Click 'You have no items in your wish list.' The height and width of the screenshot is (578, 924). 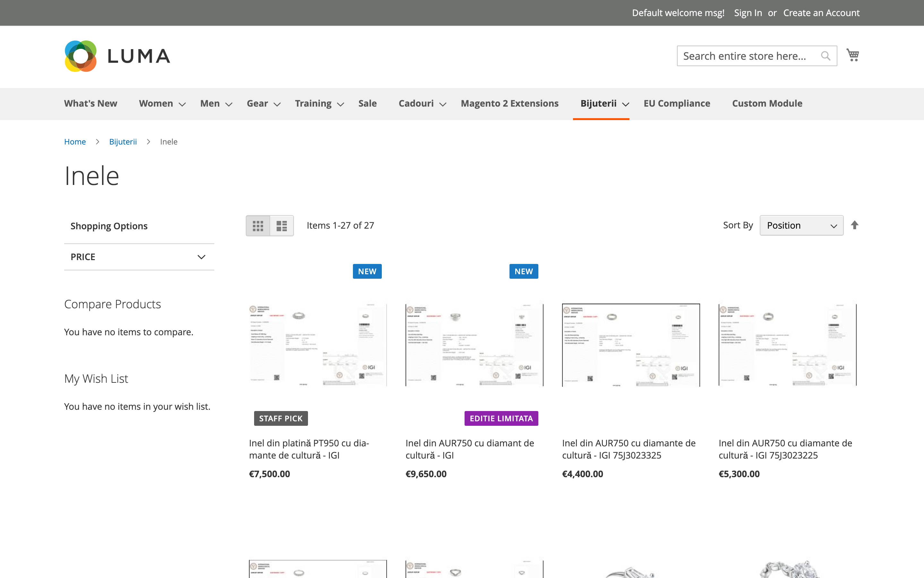(x=137, y=407)
